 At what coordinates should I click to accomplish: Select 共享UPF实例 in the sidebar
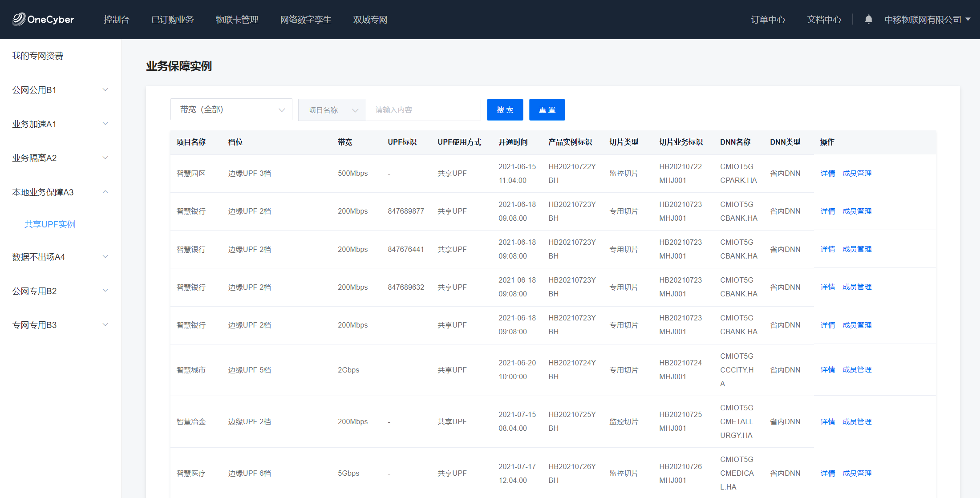(50, 224)
